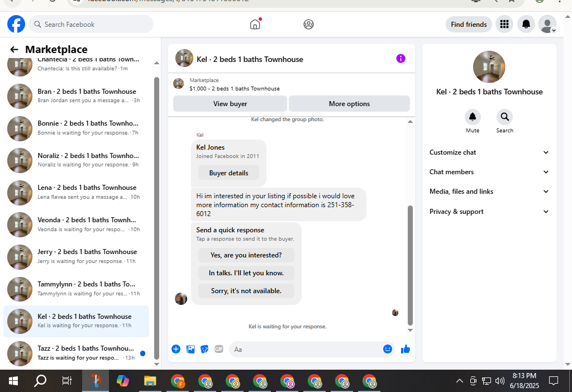Click the listing thumbnail beside $1,000 price
The width and height of the screenshot is (572, 392).
[178, 84]
